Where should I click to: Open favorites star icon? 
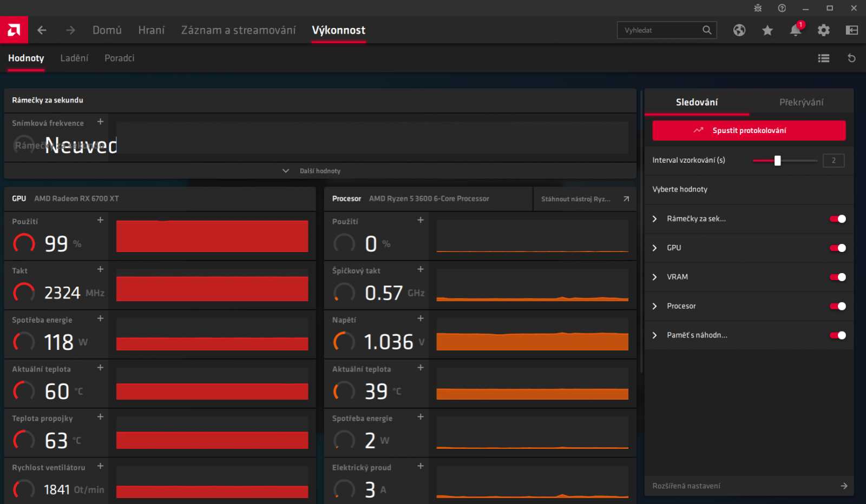click(767, 30)
